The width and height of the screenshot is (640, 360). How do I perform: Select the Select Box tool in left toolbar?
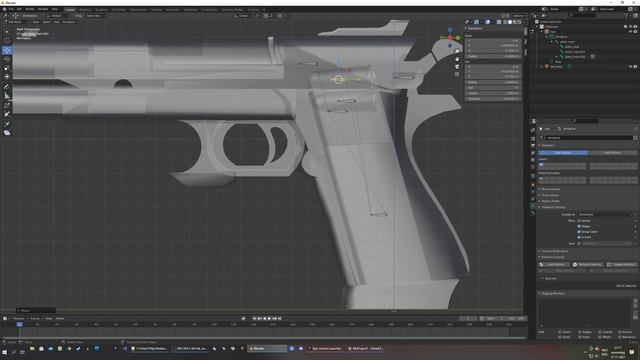(7, 31)
